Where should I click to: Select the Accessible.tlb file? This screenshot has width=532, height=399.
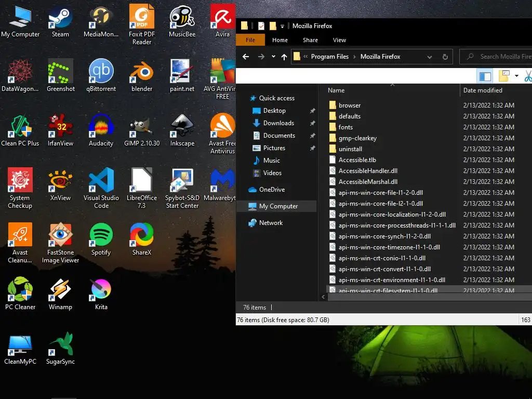click(x=357, y=160)
